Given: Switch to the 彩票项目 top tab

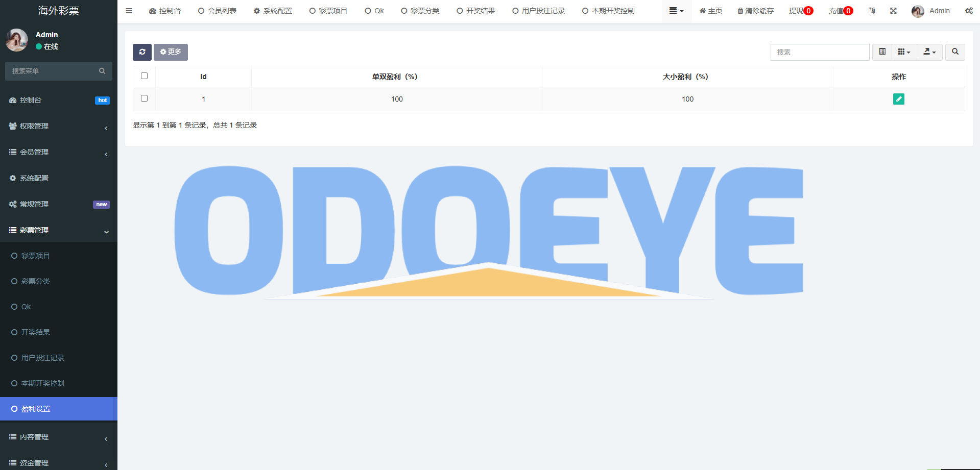Looking at the screenshot, I should (x=328, y=11).
